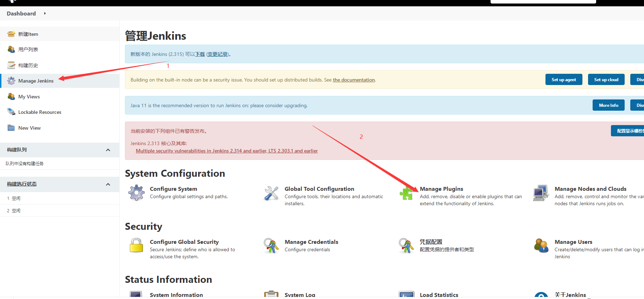
Task: Click the 队列中没有构建任务 text
Action: click(x=25, y=163)
